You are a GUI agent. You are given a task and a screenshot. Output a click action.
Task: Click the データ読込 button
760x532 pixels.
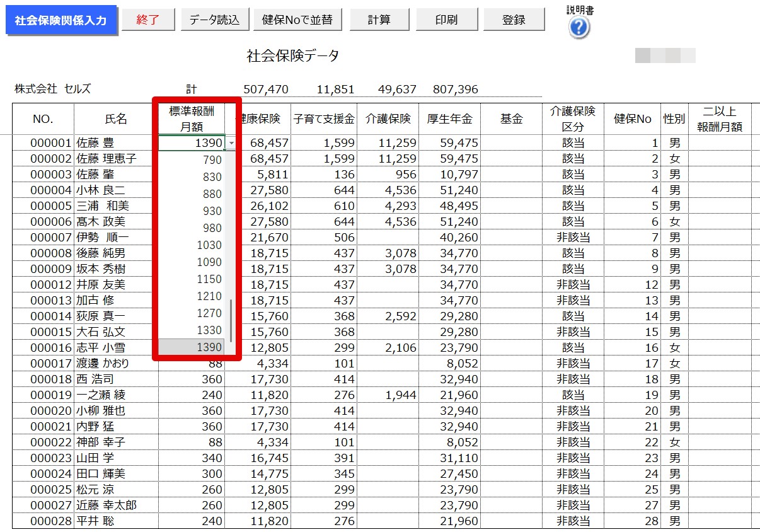coord(215,20)
